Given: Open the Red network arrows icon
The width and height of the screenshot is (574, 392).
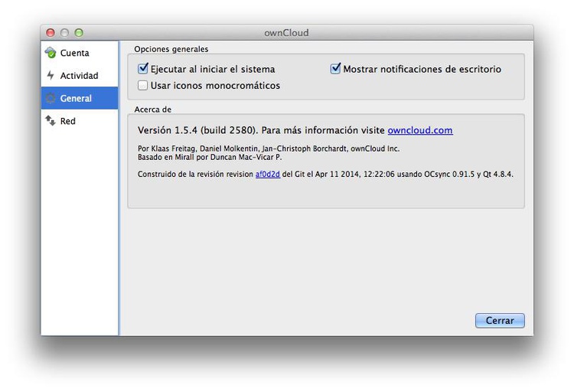Looking at the screenshot, I should point(51,121).
